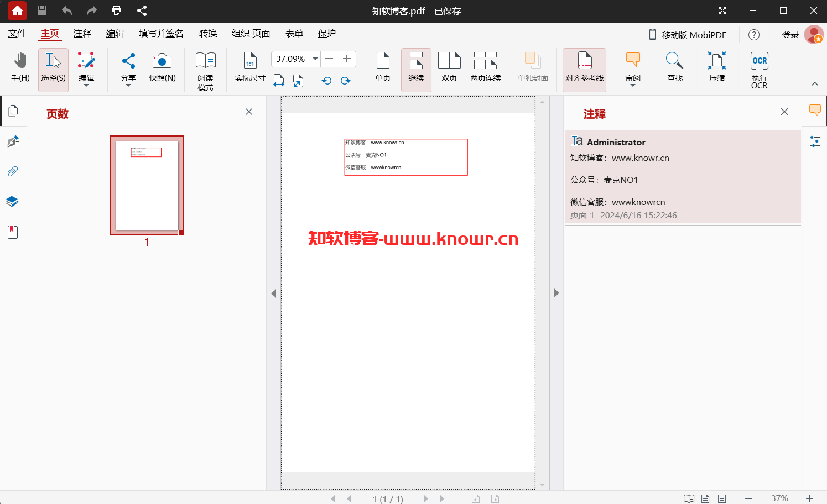The height and width of the screenshot is (504, 827).
Task: Run 执行 OCR
Action: point(760,71)
